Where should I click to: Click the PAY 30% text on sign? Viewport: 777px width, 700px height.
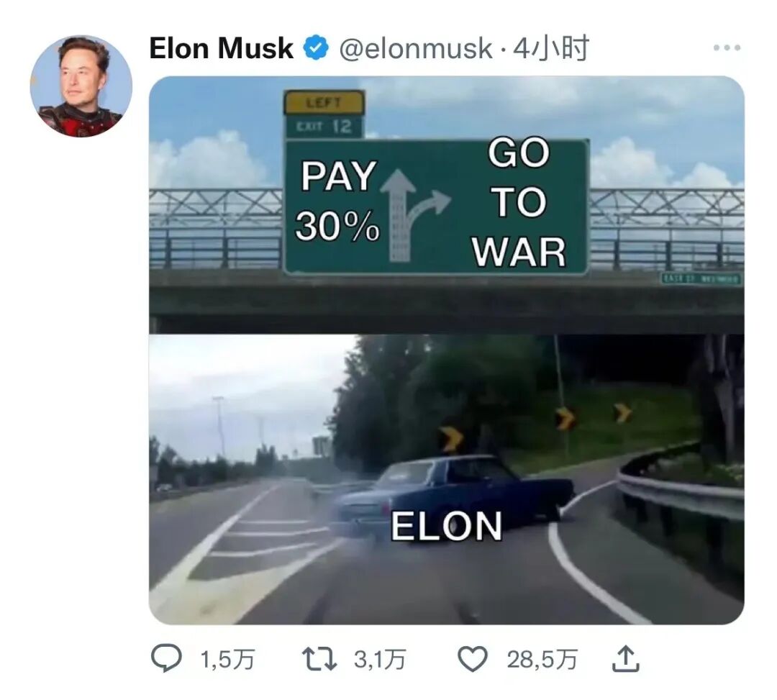[337, 201]
